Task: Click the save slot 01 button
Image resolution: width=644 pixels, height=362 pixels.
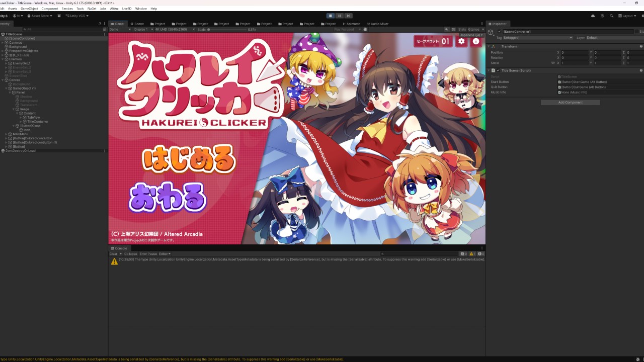Action: point(433,41)
